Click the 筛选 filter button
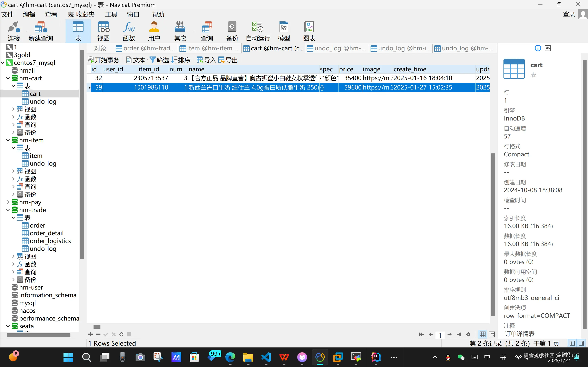 (159, 60)
